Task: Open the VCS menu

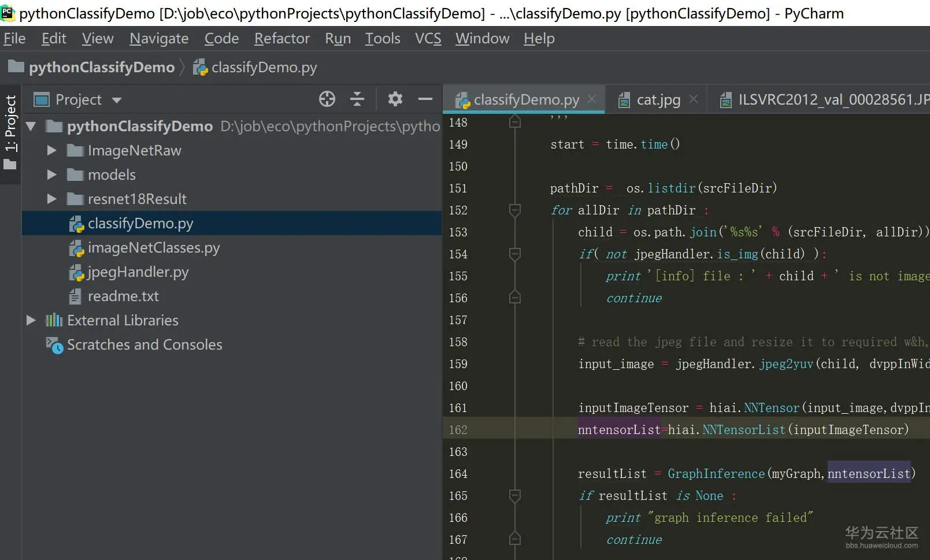Action: (428, 39)
